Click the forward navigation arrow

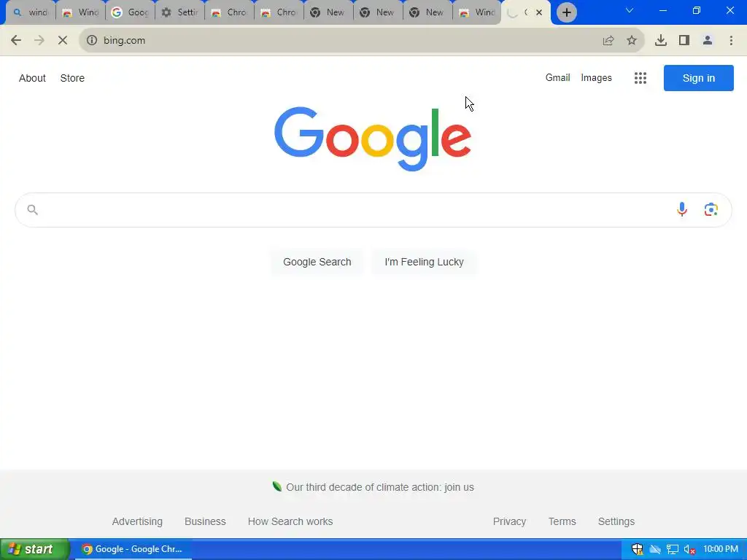coord(39,41)
